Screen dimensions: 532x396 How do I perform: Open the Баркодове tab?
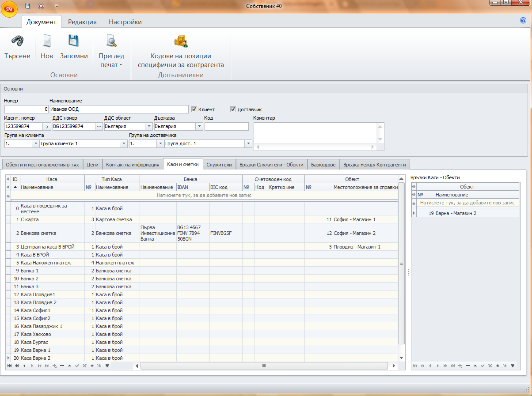pos(323,165)
